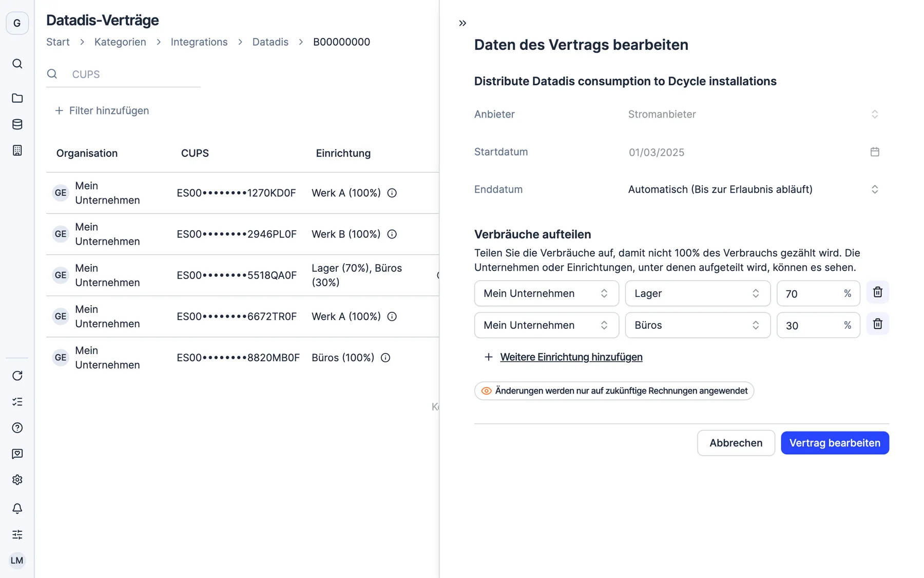
Task: Delete the Lager 70% split row
Action: [x=878, y=292]
